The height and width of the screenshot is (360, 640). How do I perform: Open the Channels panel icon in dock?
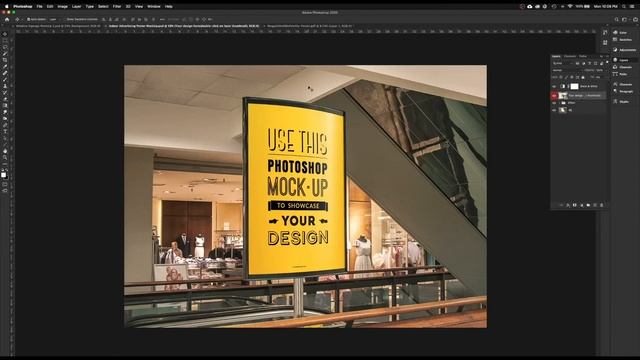click(x=616, y=67)
